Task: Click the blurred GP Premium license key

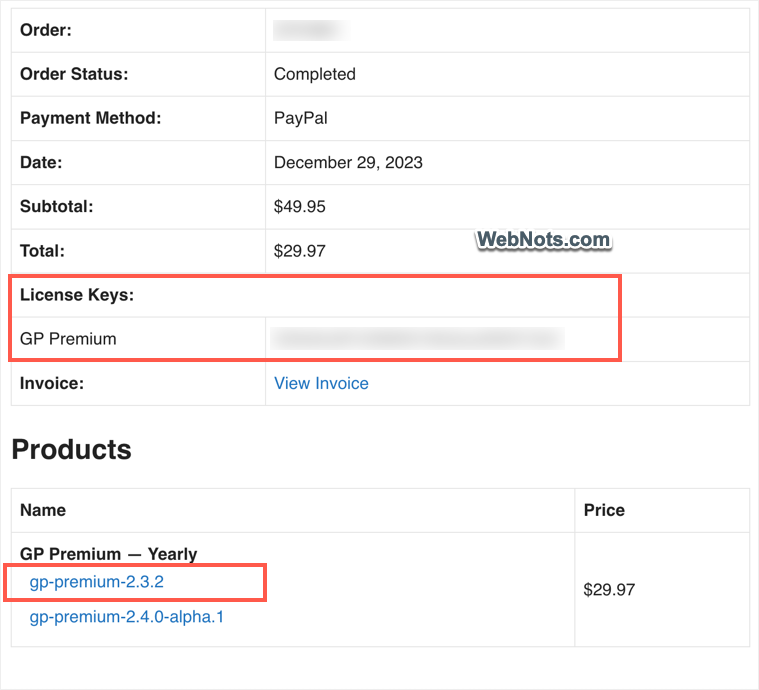Action: [x=417, y=338]
